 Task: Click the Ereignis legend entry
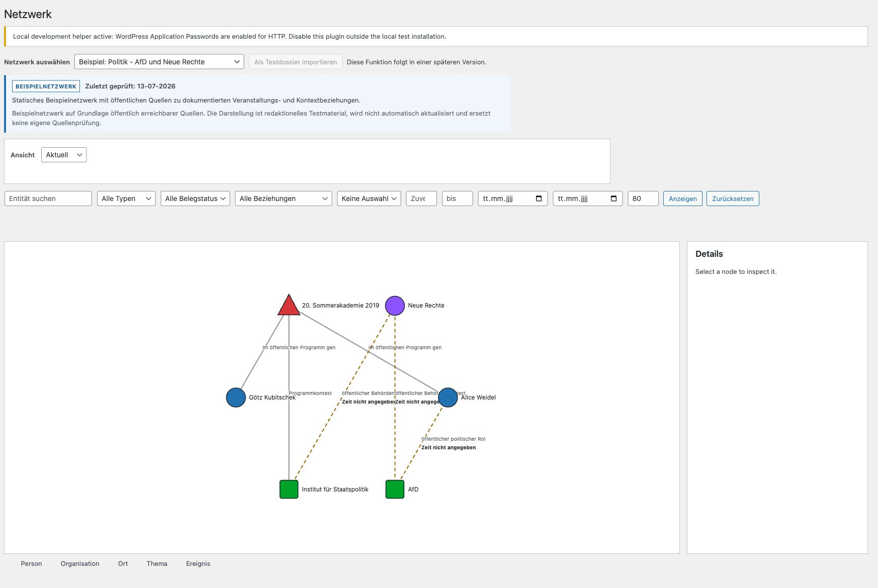pyautogui.click(x=198, y=564)
